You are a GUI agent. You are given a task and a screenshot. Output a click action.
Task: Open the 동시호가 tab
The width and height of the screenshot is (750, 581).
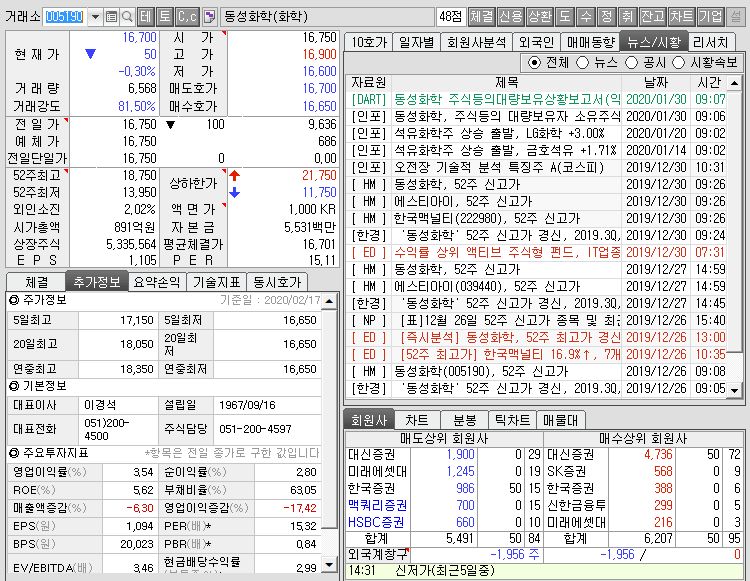coord(276,282)
